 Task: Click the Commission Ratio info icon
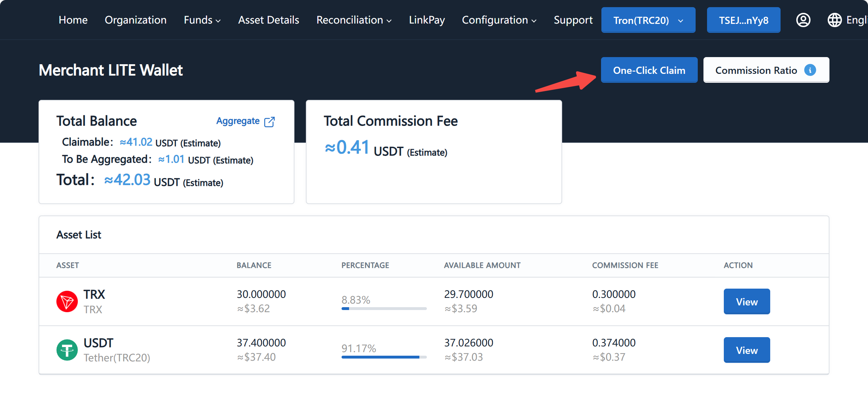tap(810, 70)
